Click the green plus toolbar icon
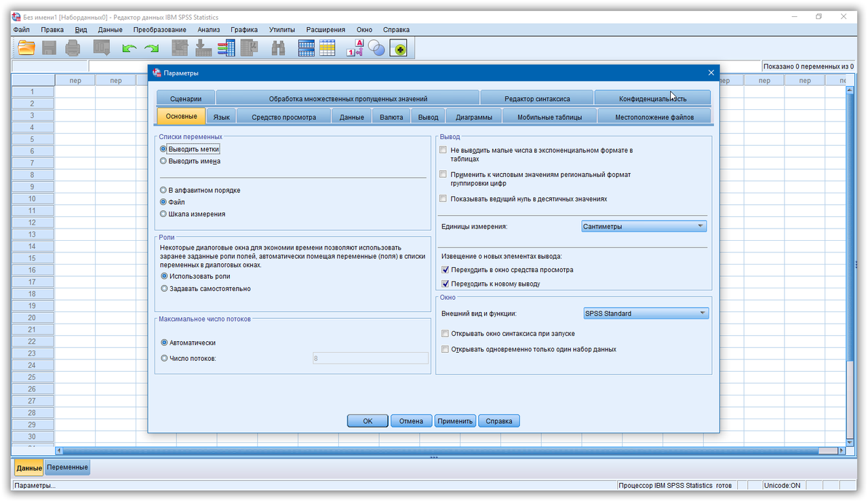The height and width of the screenshot is (502, 868). 398,48
